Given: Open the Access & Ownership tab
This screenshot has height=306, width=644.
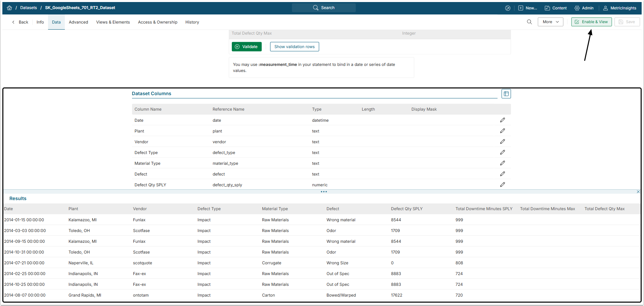Looking at the screenshot, I should pyautogui.click(x=158, y=22).
